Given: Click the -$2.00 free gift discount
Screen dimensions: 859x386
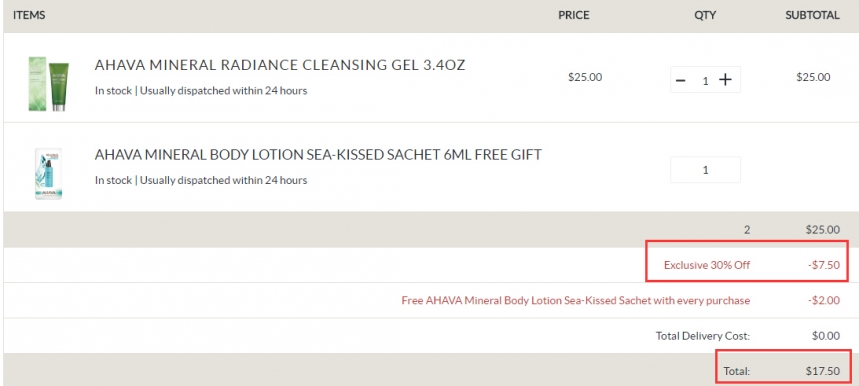Looking at the screenshot, I should coord(823,301).
